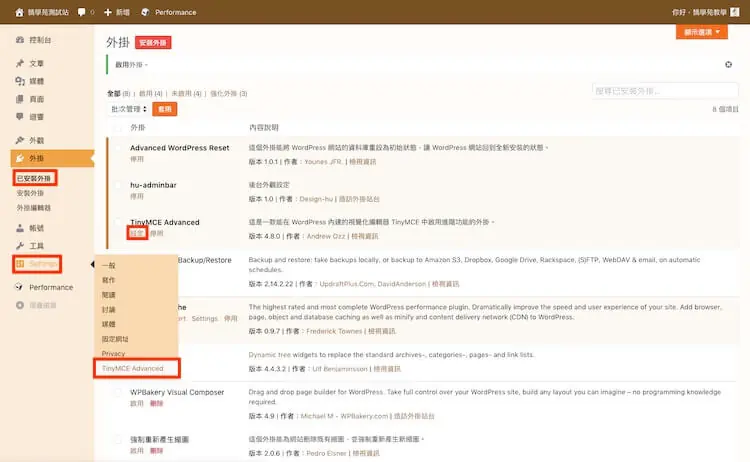The image size is (750, 462).
Task: Click the TinyMCE Advanced plugin name
Action: pos(165,222)
